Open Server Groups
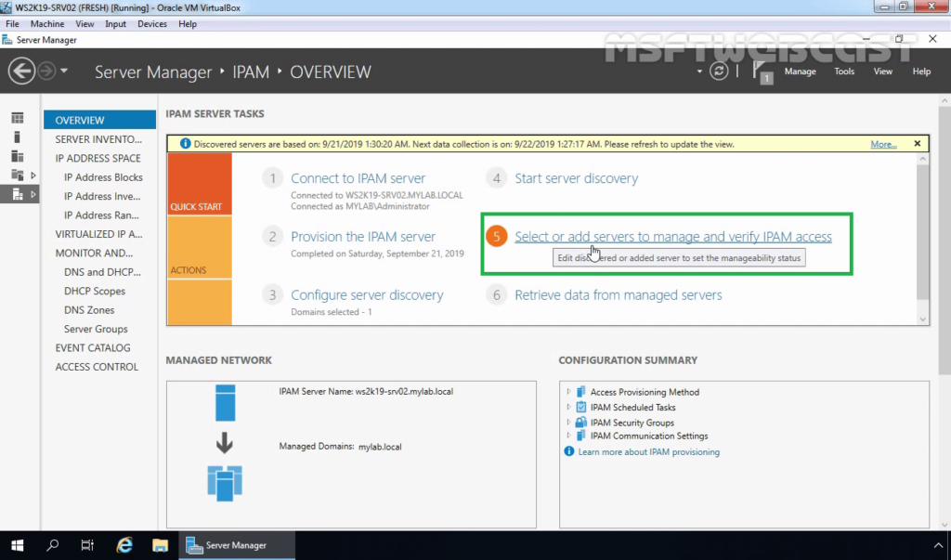 pos(96,329)
